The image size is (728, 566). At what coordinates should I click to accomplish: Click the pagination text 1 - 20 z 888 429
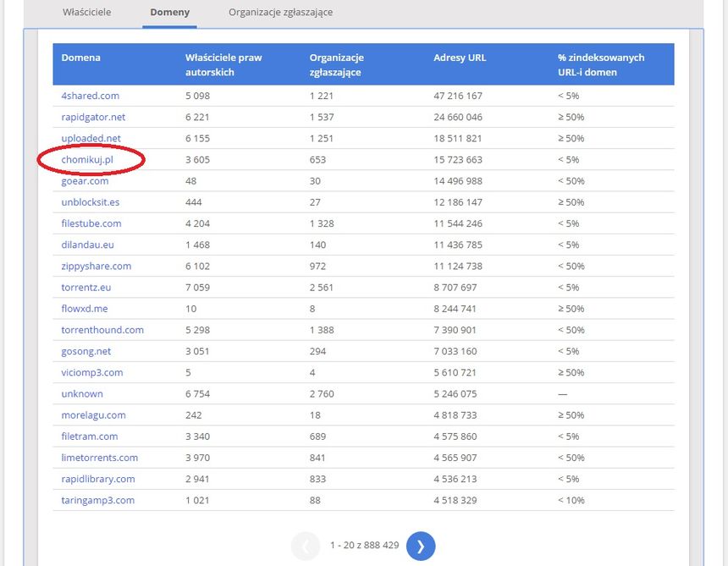[365, 545]
